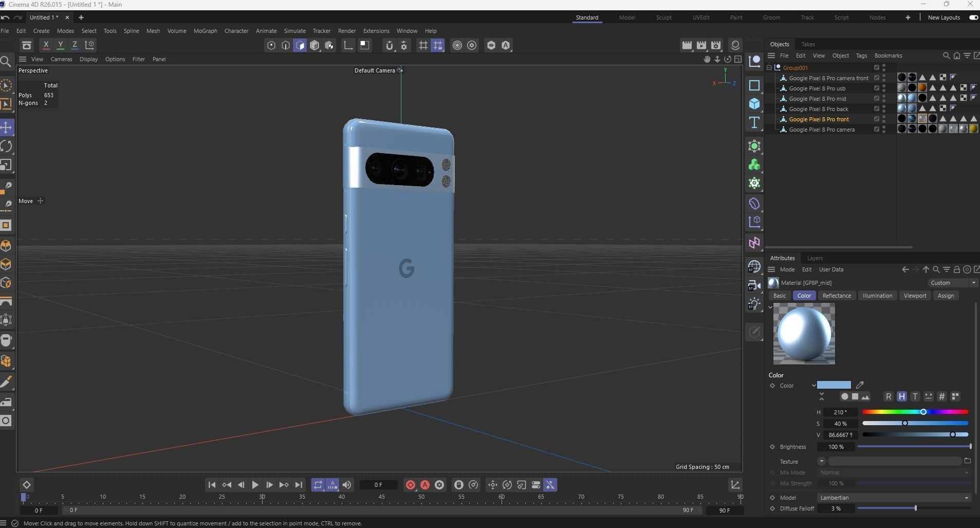The image size is (980, 528).
Task: Enable Snap icon in top toolbar
Action: 390,45
